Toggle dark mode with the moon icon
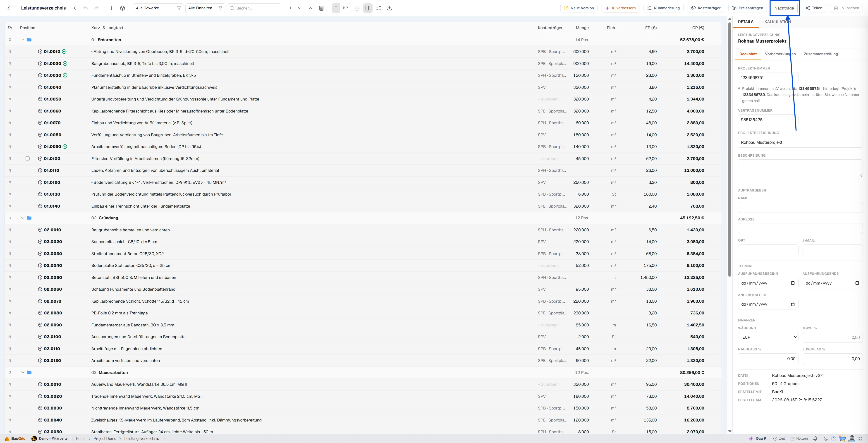The image size is (868, 443). pos(825,439)
